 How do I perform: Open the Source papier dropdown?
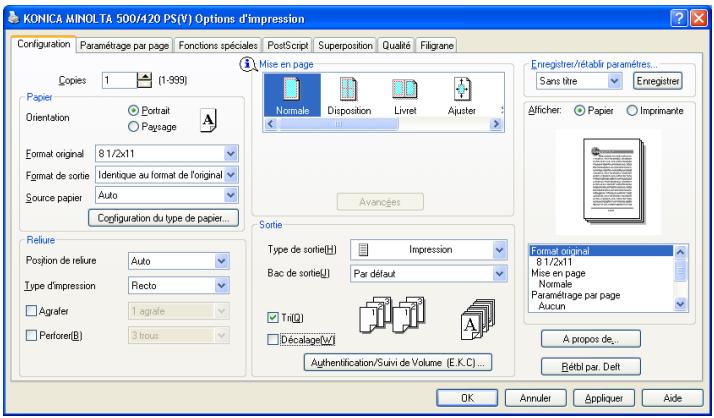[166, 195]
